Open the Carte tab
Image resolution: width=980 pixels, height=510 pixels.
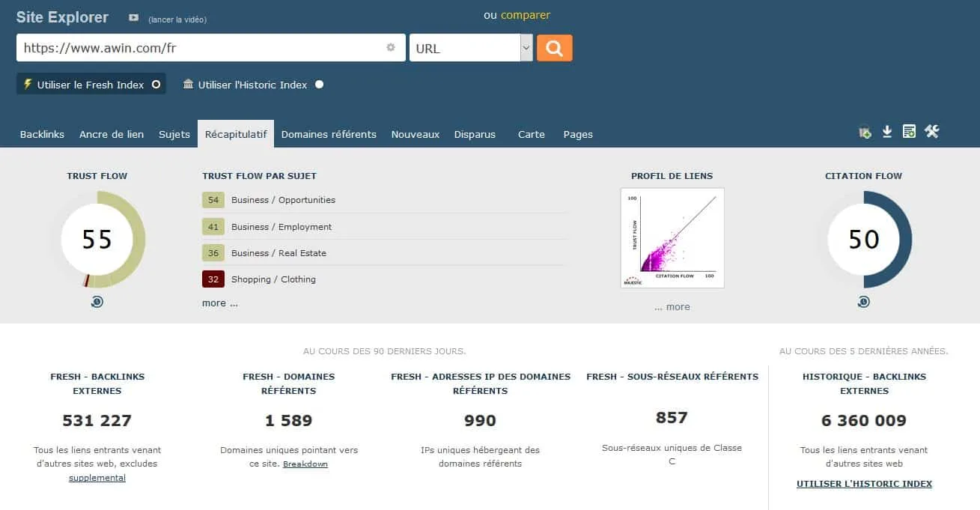[x=532, y=134]
